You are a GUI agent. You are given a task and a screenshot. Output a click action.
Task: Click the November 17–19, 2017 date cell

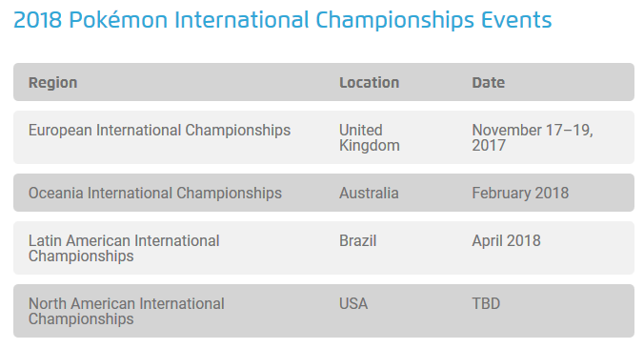tap(533, 137)
